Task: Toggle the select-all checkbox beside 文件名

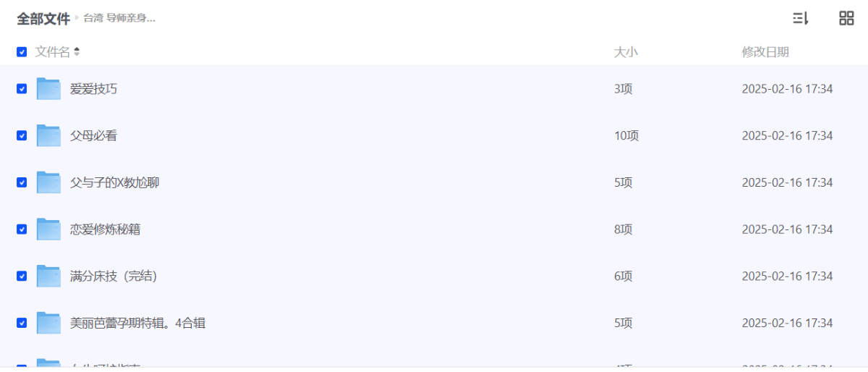Action: point(22,52)
